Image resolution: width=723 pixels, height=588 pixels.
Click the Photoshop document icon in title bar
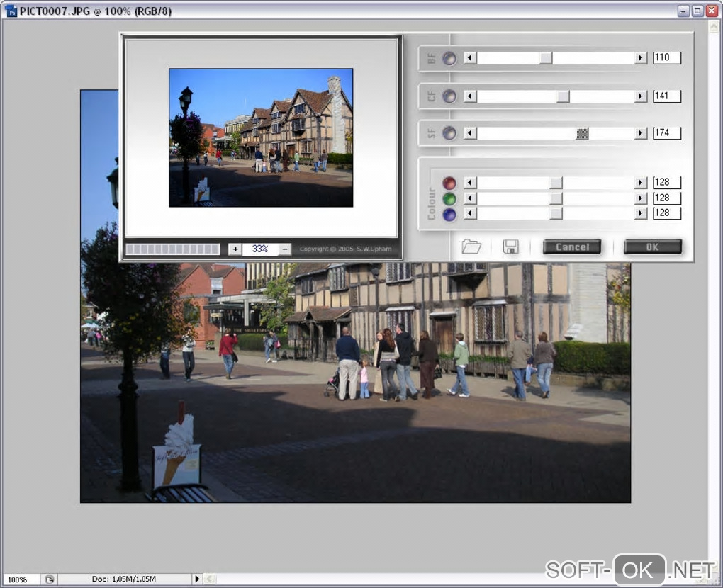(11, 11)
